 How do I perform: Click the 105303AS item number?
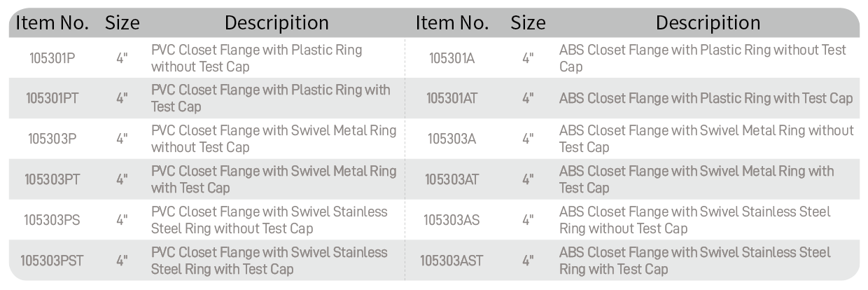pyautogui.click(x=451, y=220)
